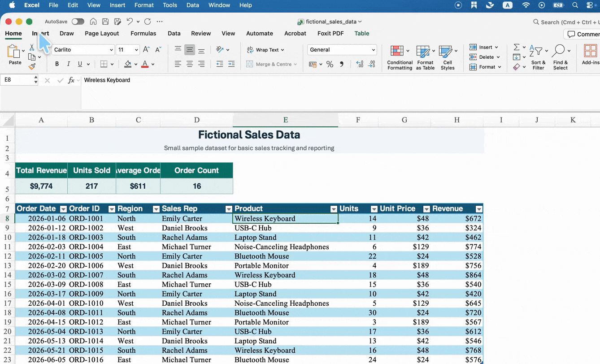The image size is (600, 364).
Task: Click the Conditional Formatting button
Action: 400,57
